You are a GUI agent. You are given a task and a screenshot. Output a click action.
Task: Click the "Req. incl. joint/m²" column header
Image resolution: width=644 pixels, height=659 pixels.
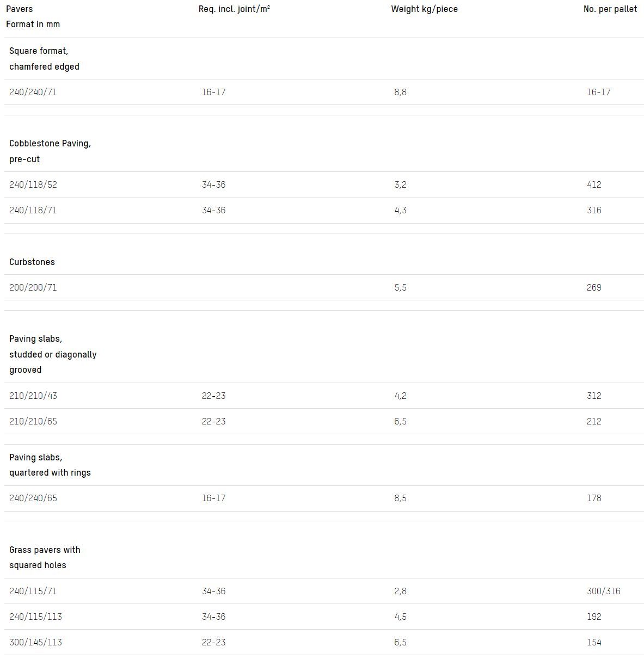[234, 9]
